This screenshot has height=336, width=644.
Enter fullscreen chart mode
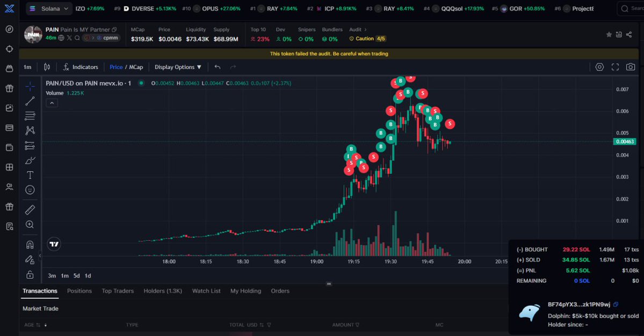click(615, 67)
